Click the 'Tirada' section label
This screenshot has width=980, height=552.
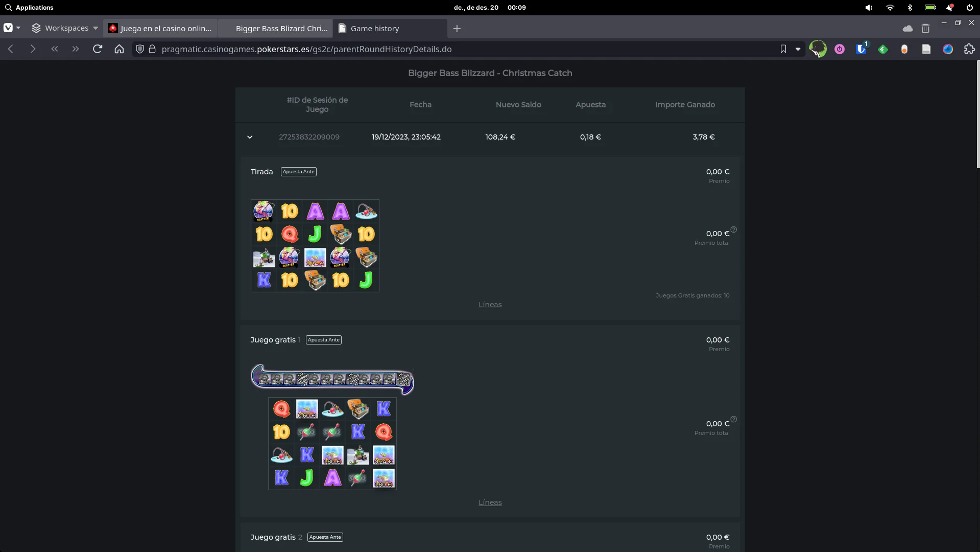click(261, 172)
